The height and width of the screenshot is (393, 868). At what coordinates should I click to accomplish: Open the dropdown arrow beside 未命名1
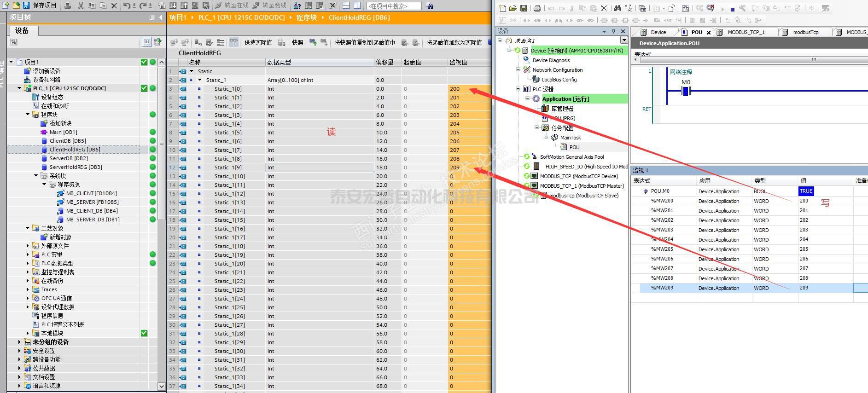[624, 40]
